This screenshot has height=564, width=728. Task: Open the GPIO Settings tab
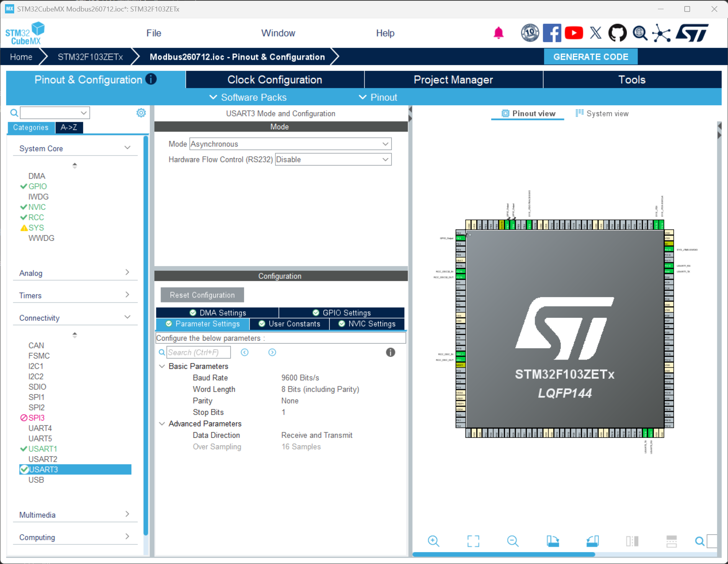342,313
